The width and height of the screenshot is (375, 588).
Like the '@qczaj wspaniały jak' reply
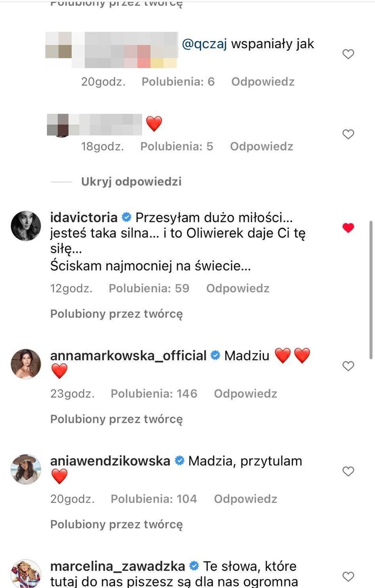click(348, 54)
